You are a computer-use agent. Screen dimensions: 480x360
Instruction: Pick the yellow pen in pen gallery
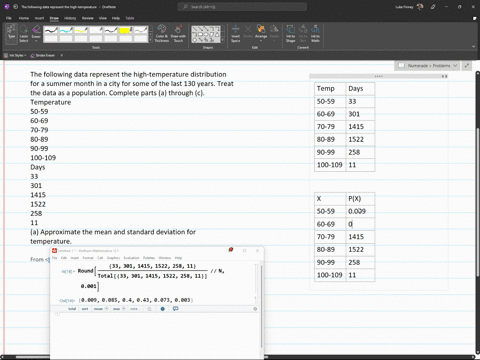(x=81, y=30)
